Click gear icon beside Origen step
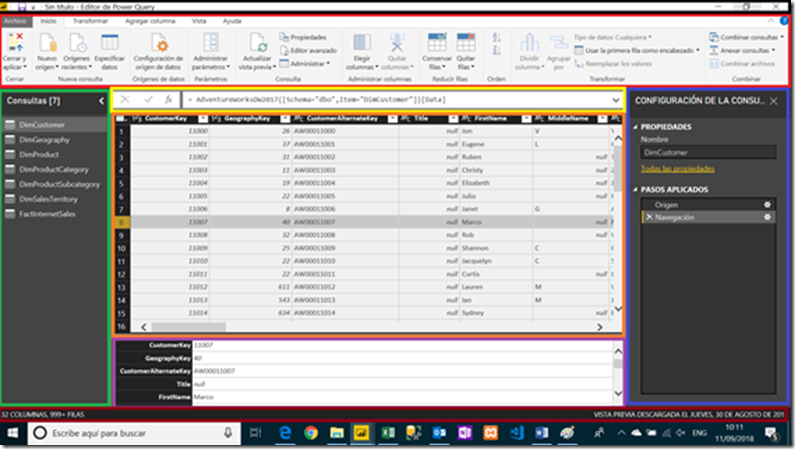 point(767,204)
